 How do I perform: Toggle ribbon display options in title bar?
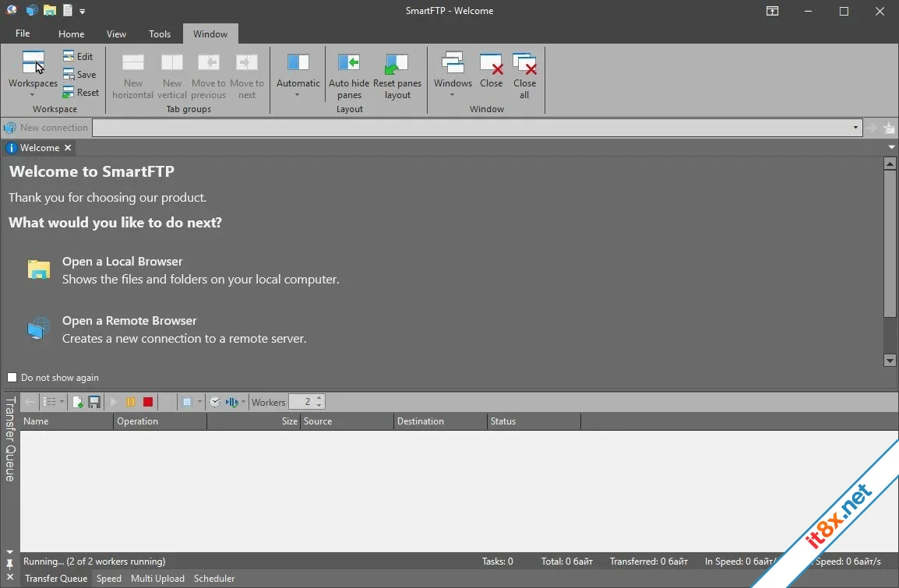[772, 11]
